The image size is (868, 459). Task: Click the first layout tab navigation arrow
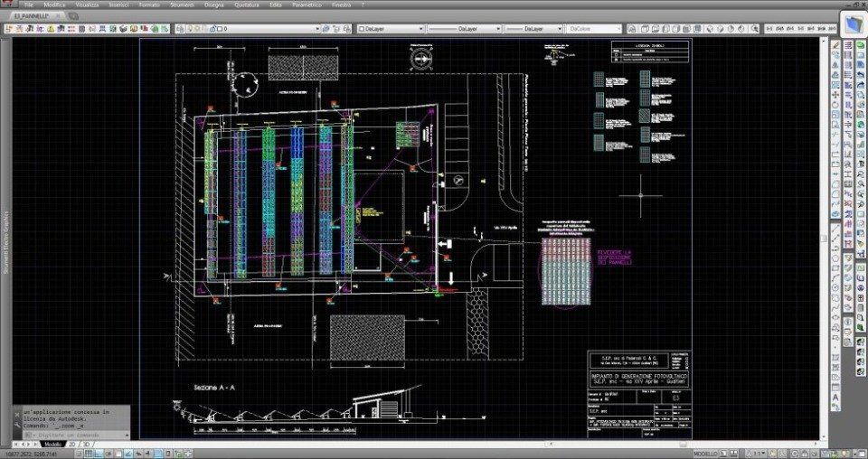click(15, 444)
